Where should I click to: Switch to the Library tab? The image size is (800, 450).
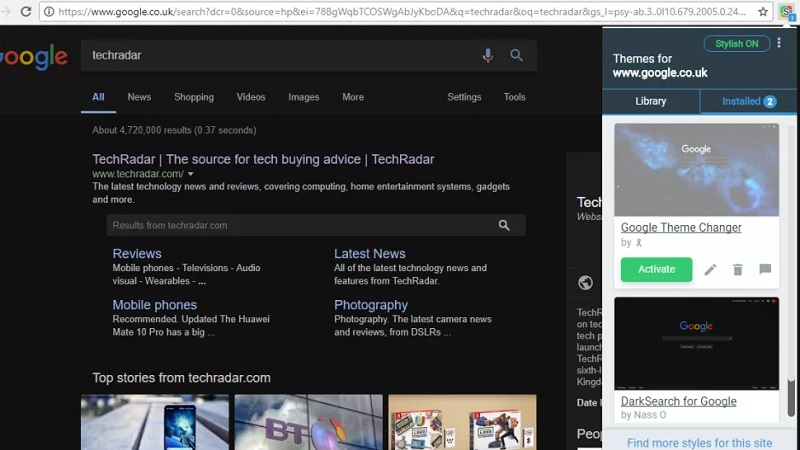(651, 101)
